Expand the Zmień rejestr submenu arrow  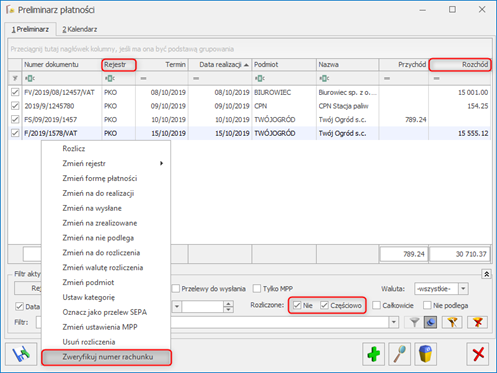tap(161, 163)
